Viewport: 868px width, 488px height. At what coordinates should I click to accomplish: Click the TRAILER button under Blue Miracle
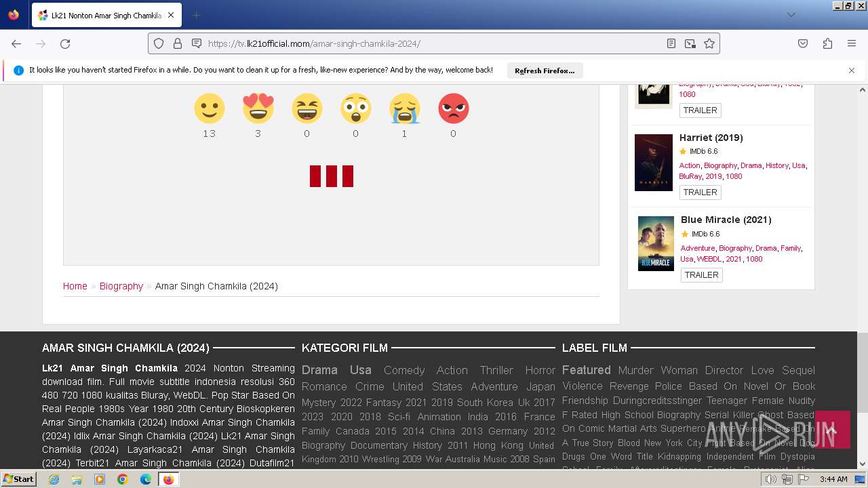[x=701, y=275]
